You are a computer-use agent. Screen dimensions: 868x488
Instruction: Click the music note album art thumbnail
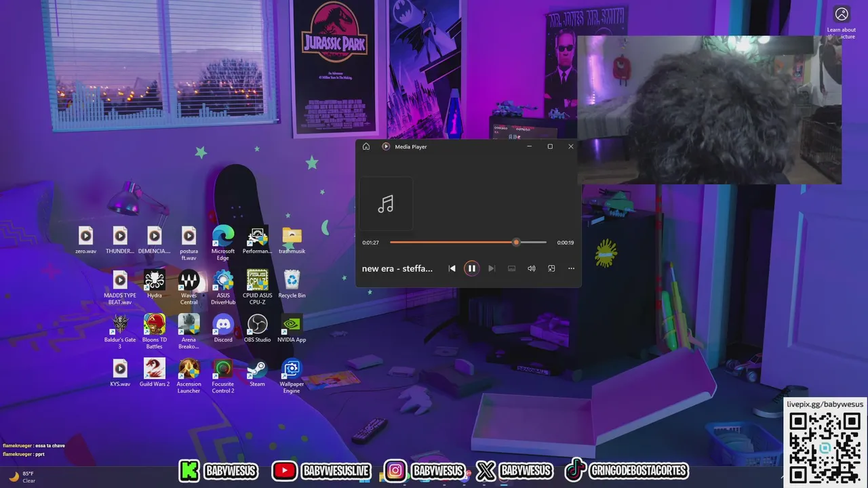point(386,204)
